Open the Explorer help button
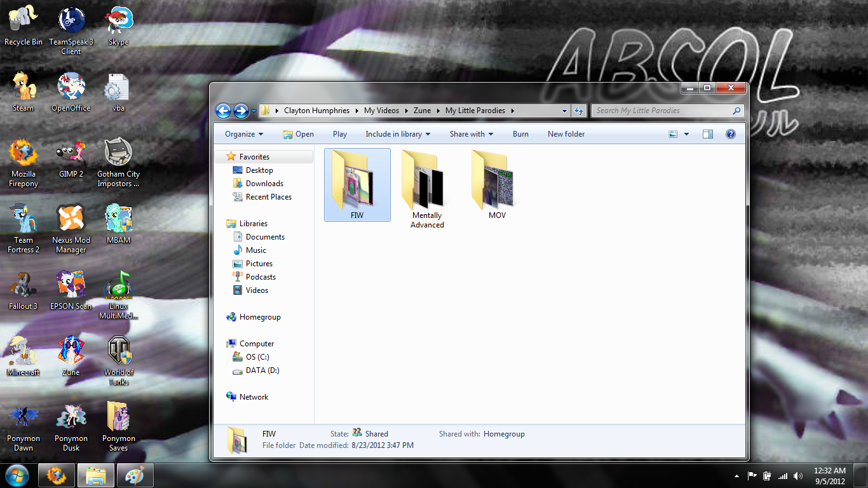This screenshot has height=488, width=868. (x=731, y=134)
